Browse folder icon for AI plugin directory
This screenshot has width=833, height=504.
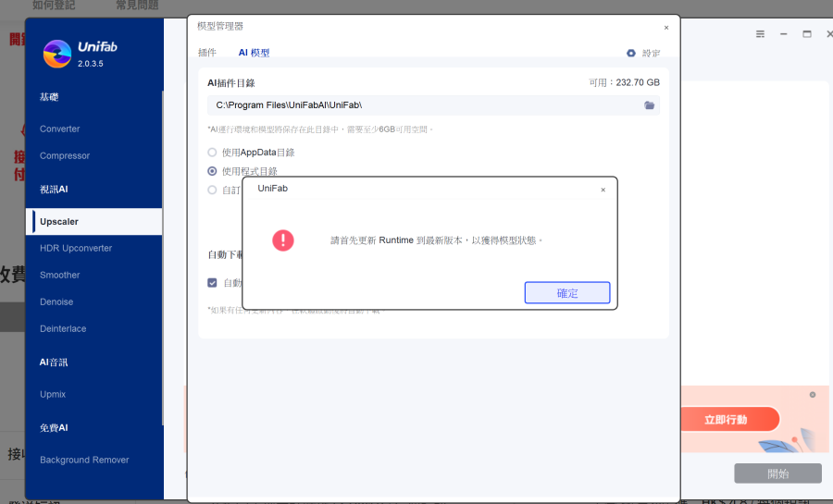[649, 105]
